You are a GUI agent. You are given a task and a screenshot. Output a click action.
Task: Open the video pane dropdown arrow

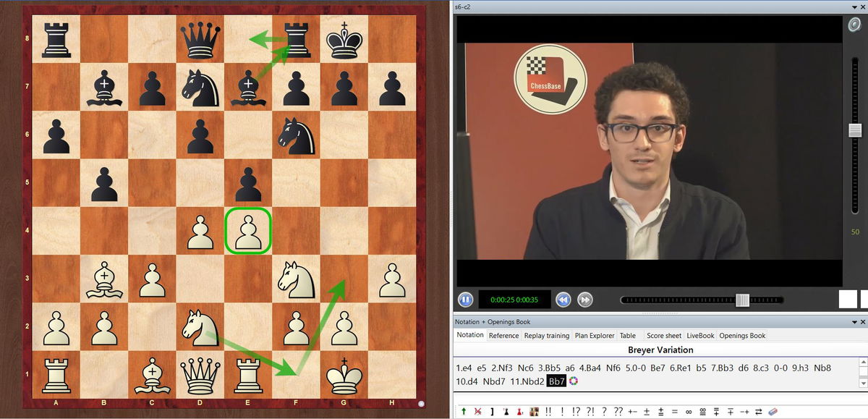(x=853, y=6)
